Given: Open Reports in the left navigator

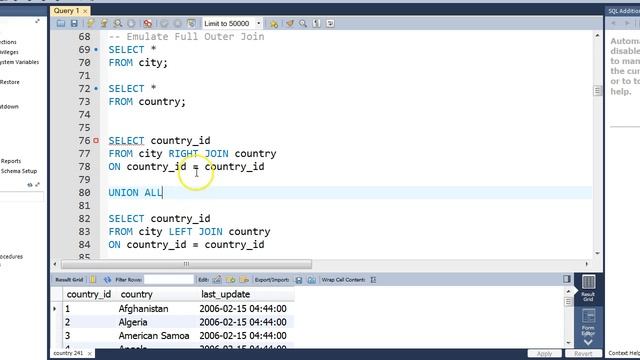Looking at the screenshot, I should click(x=11, y=161).
